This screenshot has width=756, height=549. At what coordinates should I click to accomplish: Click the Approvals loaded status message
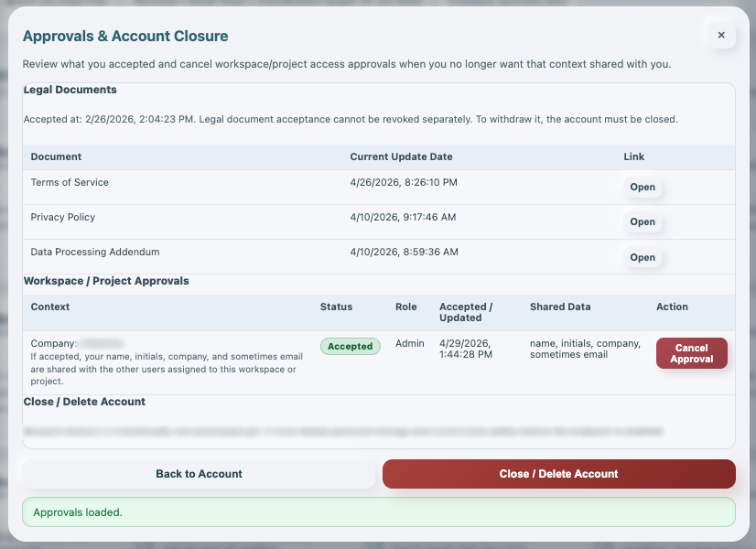(x=379, y=511)
